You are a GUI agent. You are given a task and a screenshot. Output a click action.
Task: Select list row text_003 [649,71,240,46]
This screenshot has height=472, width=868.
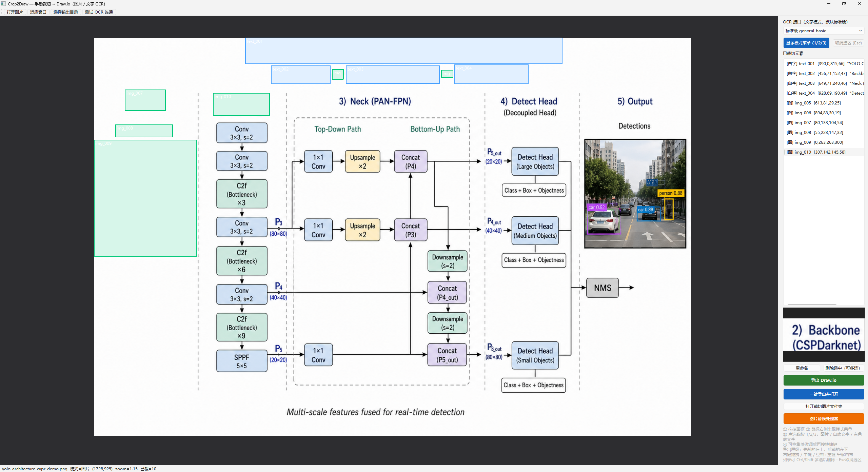(824, 83)
